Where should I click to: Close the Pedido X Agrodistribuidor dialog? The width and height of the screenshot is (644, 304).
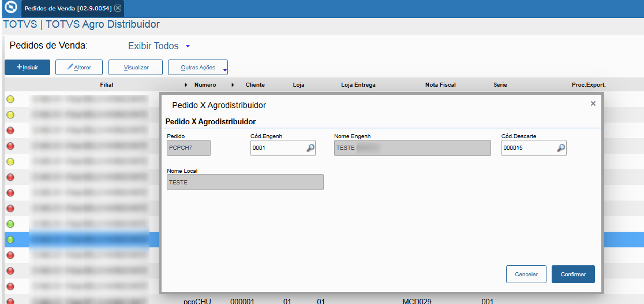click(593, 103)
